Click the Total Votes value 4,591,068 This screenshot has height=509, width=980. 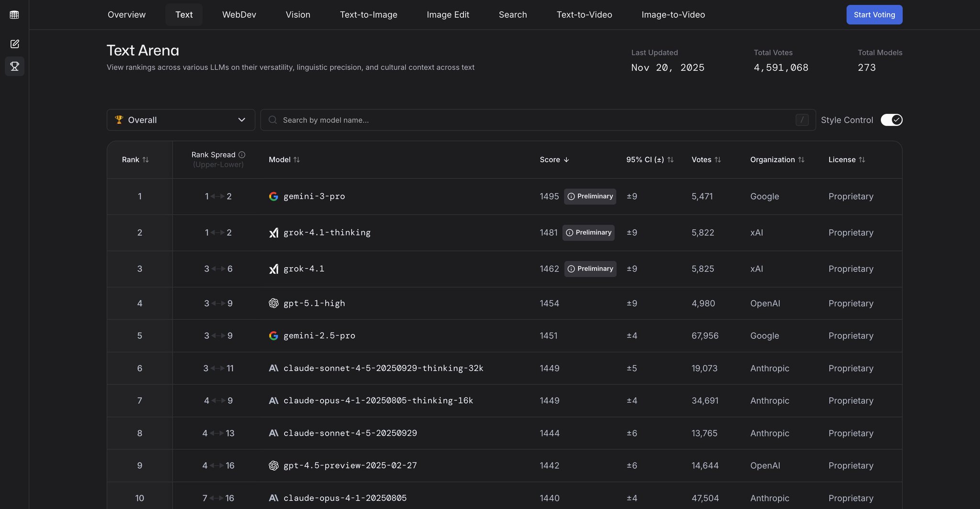pos(781,68)
